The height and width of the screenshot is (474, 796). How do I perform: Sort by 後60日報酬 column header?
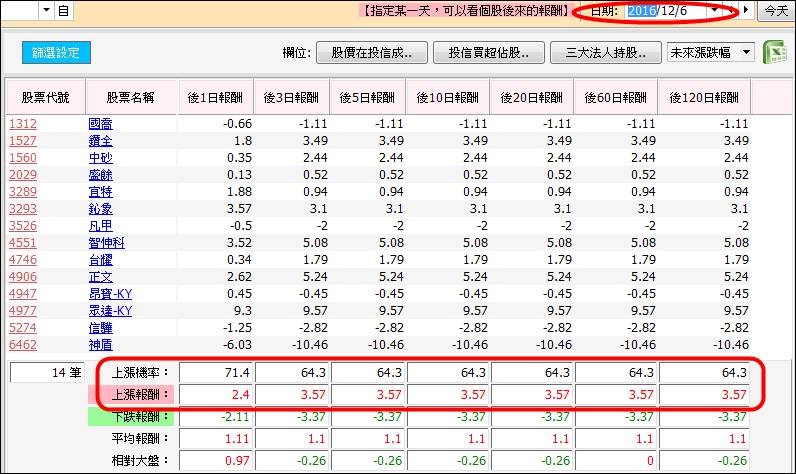(616, 97)
